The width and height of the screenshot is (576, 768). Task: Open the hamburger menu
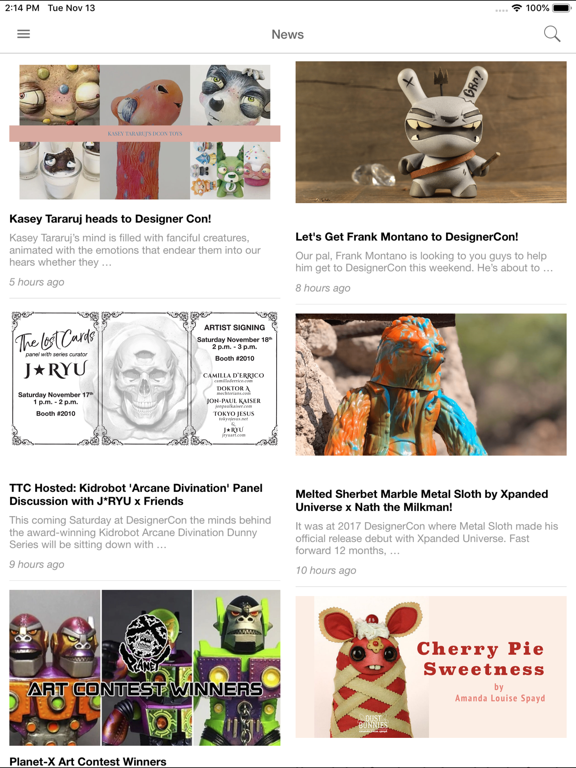click(x=24, y=34)
